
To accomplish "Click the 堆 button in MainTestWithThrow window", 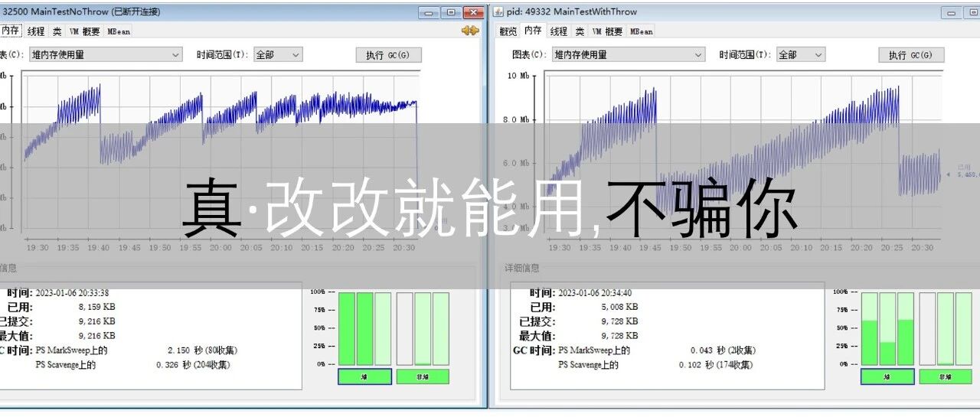I will click(x=887, y=376).
